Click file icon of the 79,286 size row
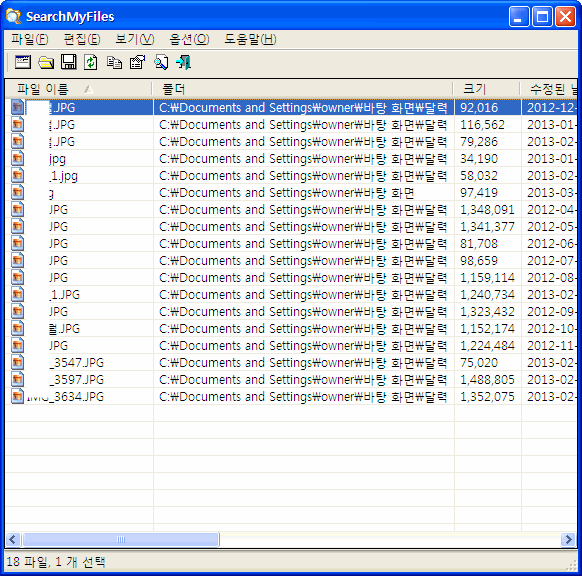582x576 pixels. 17,141
